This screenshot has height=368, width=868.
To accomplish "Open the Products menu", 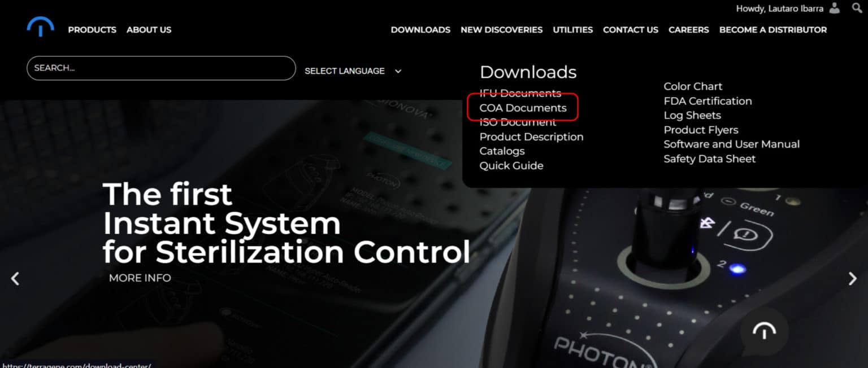I will [x=92, y=30].
